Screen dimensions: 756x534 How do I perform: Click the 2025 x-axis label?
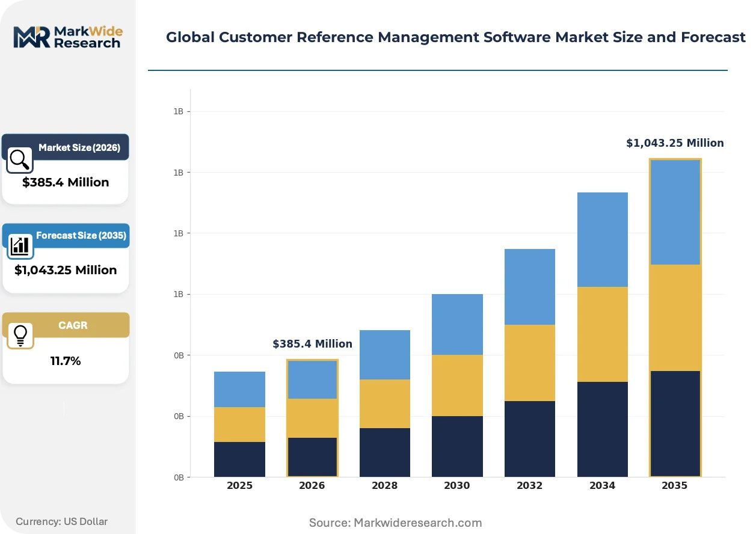pos(239,486)
